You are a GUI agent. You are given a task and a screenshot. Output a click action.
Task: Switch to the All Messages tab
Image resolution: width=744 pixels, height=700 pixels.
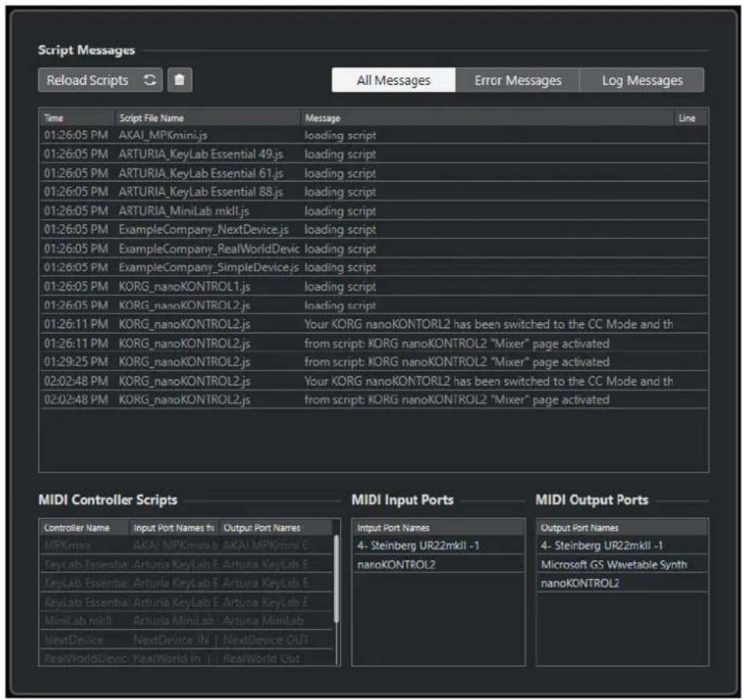click(393, 80)
